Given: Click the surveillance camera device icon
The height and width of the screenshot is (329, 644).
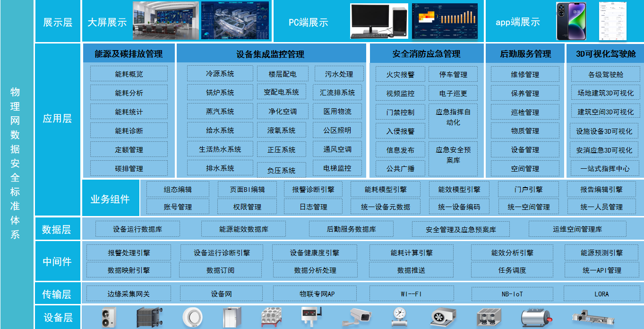Looking at the screenshot, I should [361, 317].
